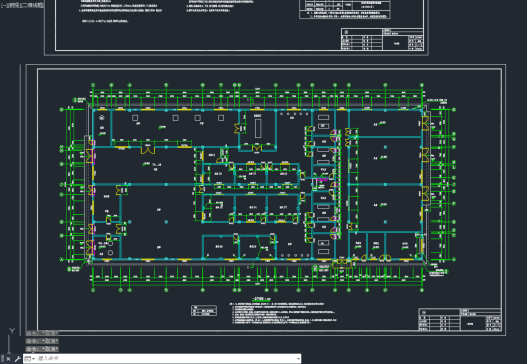This screenshot has height=364, width=527.
Task: Open command line customize wrench menu
Action: pyautogui.click(x=17, y=359)
